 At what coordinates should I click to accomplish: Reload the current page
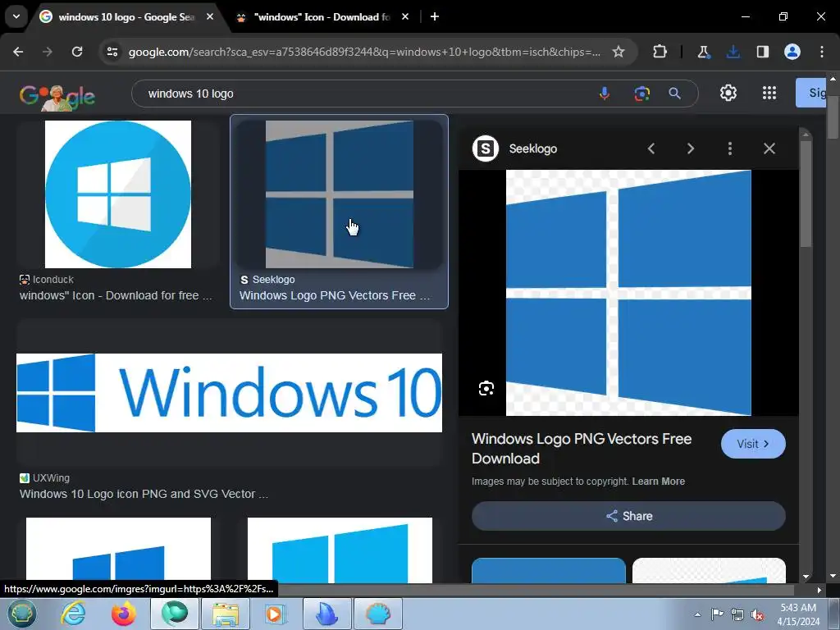(x=77, y=52)
